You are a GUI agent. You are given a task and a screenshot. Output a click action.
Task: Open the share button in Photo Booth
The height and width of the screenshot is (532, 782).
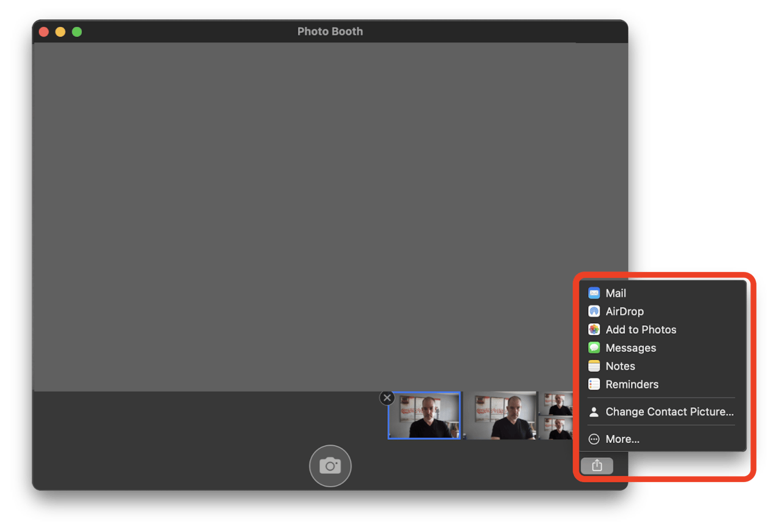pyautogui.click(x=597, y=465)
